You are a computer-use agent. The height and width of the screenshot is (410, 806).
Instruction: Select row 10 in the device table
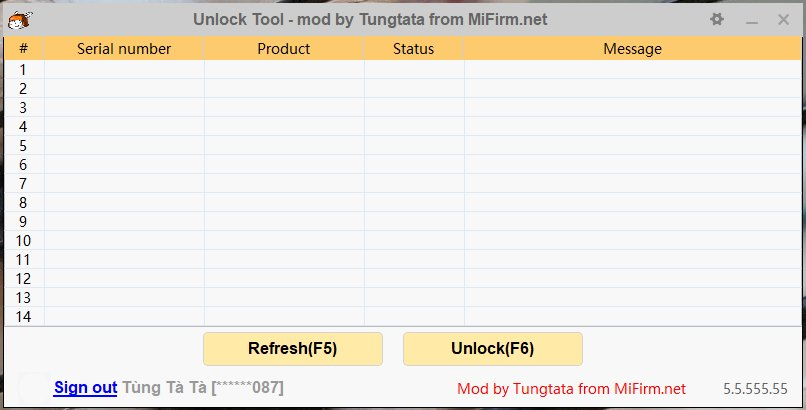(x=23, y=240)
